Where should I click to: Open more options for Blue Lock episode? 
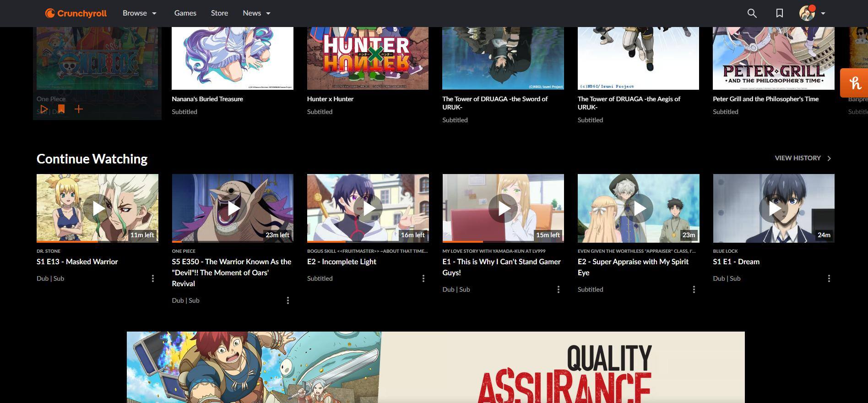829,278
